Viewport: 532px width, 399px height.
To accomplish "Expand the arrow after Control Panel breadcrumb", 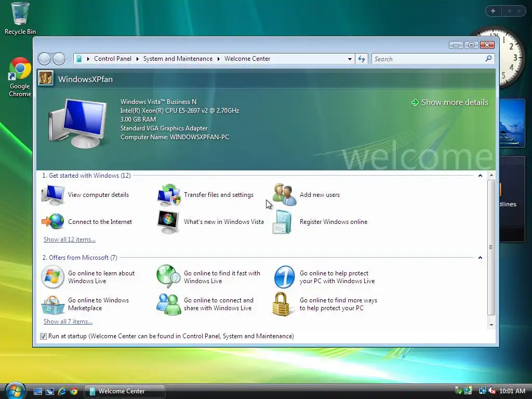I will pyautogui.click(x=137, y=59).
